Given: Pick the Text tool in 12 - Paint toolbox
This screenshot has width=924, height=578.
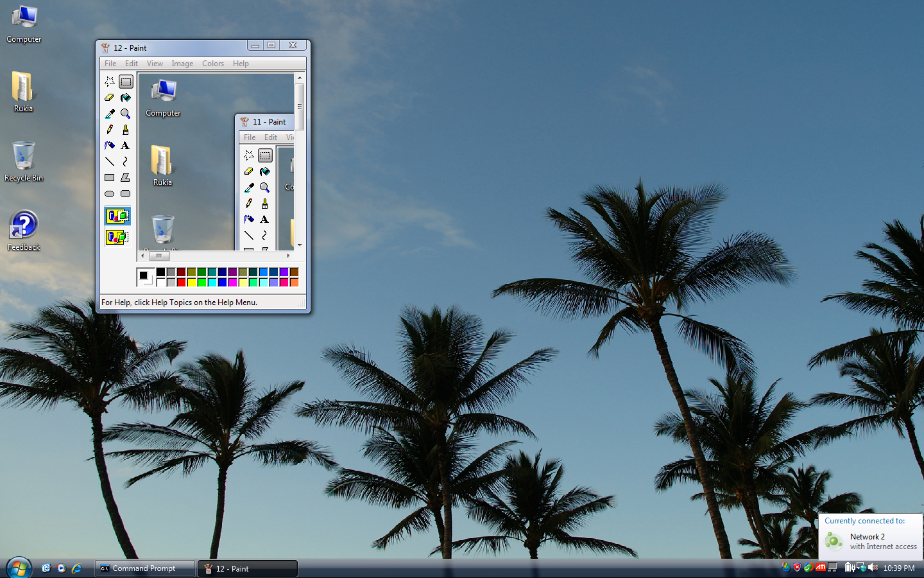Looking at the screenshot, I should tap(126, 146).
